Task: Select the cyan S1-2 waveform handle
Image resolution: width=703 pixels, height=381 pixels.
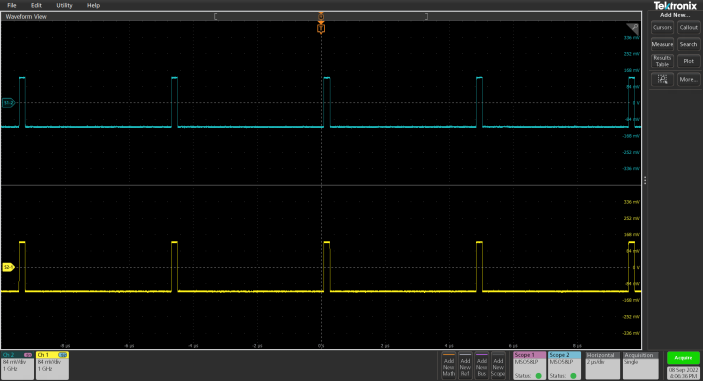Action: 8,103
